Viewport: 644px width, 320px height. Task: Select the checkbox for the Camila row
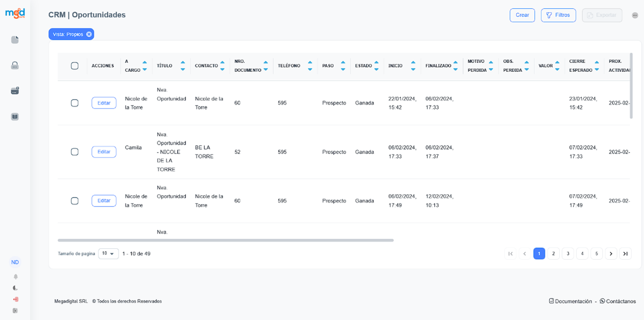[75, 152]
